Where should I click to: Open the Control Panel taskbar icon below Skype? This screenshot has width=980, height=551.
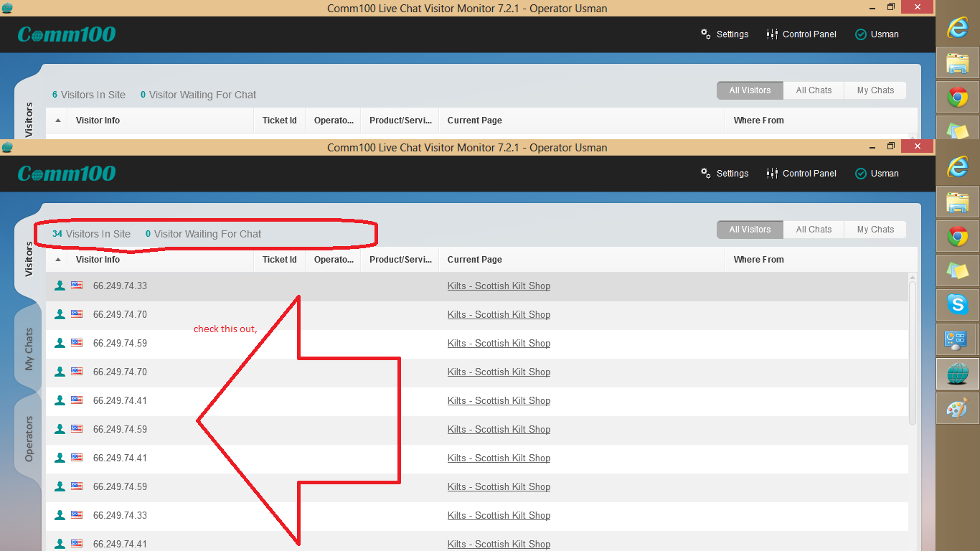pyautogui.click(x=958, y=339)
